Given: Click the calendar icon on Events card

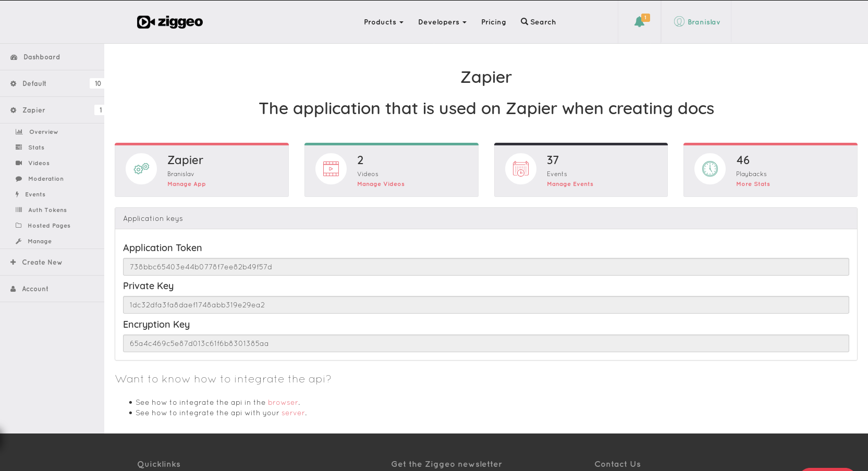Looking at the screenshot, I should (x=520, y=169).
